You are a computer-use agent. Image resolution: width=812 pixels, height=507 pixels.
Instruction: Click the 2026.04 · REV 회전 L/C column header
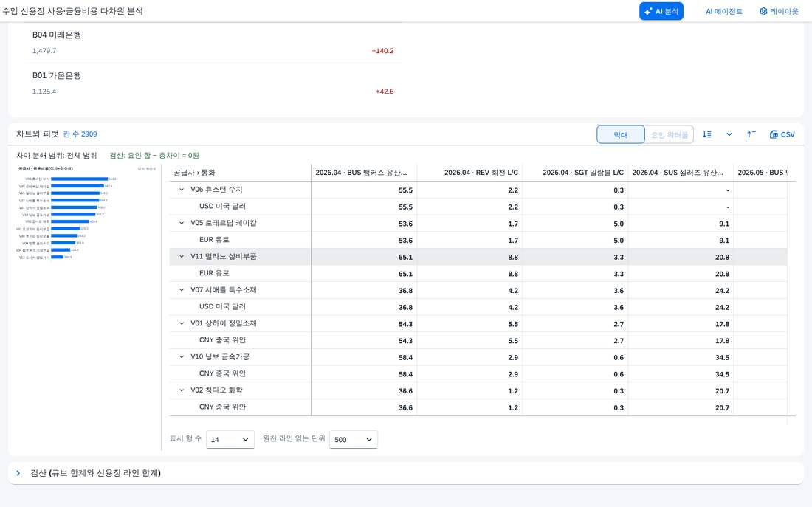pyautogui.click(x=469, y=173)
